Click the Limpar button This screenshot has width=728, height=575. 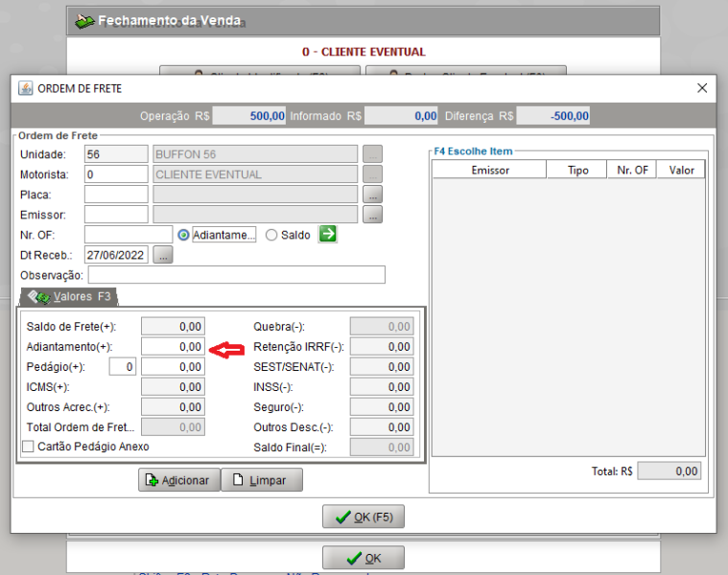[x=262, y=480]
